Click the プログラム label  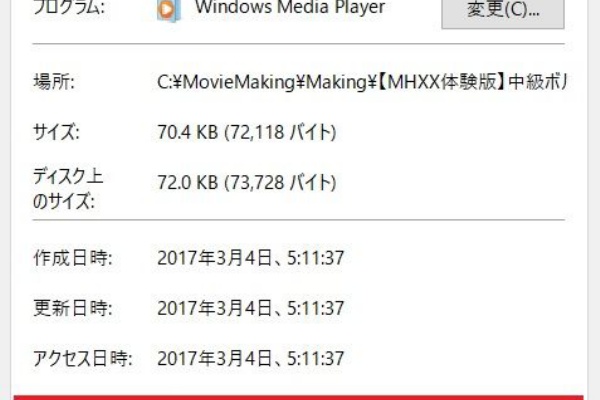point(69,7)
